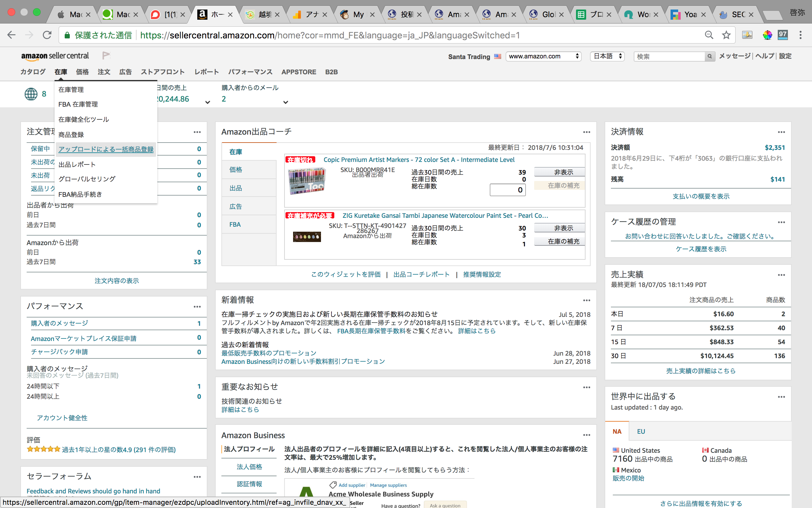The image size is (812, 508).
Task: Select FBA 在庫管理 menu entry
Action: pos(78,104)
